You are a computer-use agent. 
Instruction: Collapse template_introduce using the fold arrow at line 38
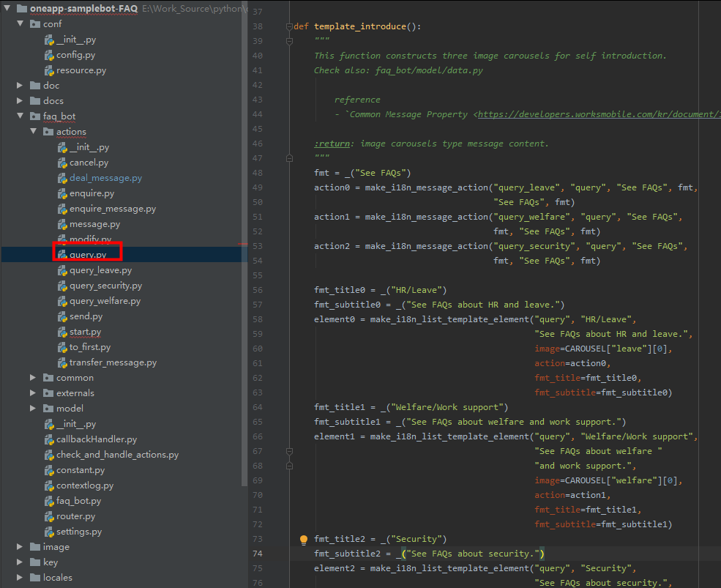click(x=288, y=26)
